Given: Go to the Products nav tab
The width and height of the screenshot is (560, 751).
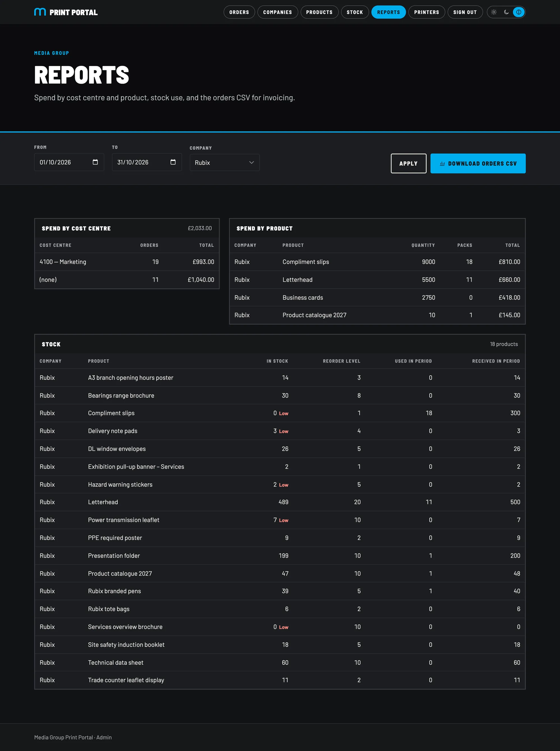Looking at the screenshot, I should (319, 12).
